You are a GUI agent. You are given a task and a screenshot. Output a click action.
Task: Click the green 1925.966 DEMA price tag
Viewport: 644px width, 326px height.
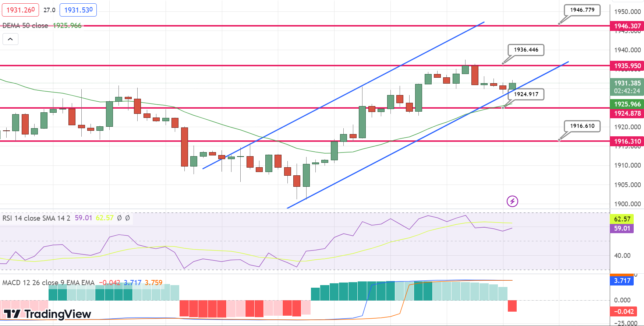point(627,104)
